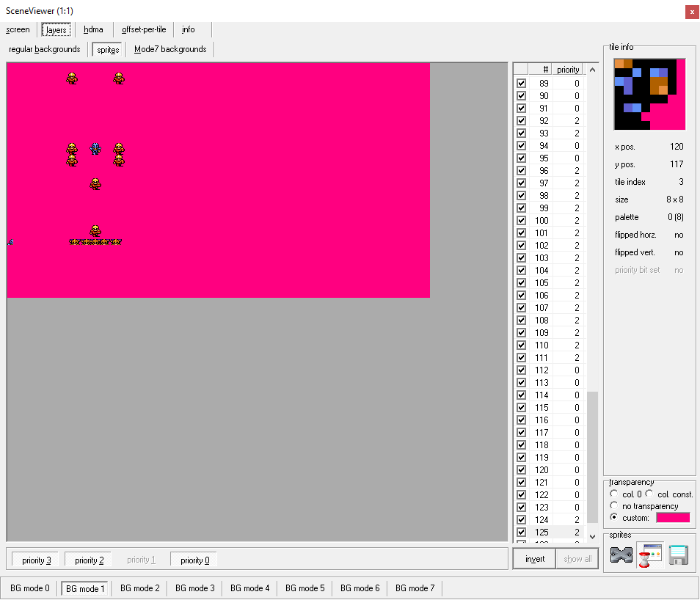The width and height of the screenshot is (700, 600).
Task: Click the gray X-shaped sprites icon
Action: click(621, 555)
